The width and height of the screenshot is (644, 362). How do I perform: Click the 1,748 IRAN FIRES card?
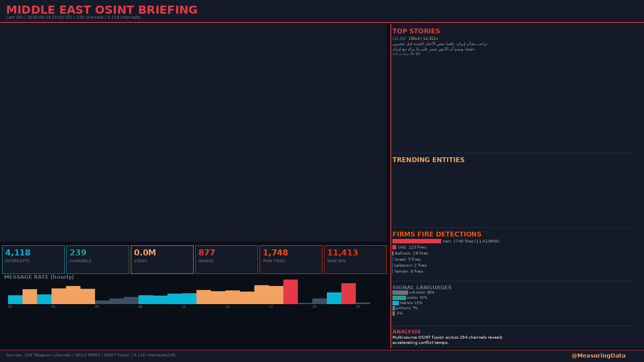(x=291, y=259)
